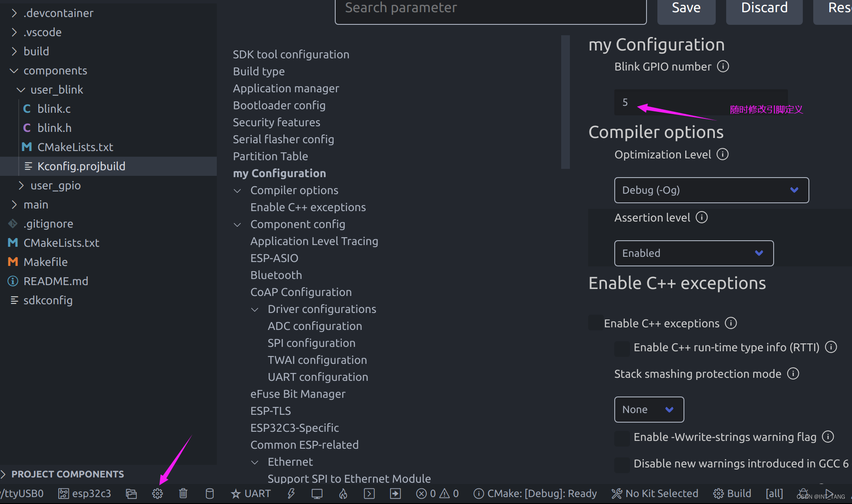
Task: Collapse the Component config tree node
Action: tap(238, 225)
